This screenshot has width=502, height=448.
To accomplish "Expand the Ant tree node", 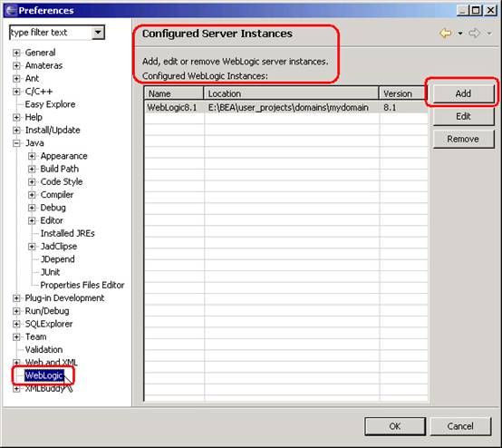I will pyautogui.click(x=16, y=79).
